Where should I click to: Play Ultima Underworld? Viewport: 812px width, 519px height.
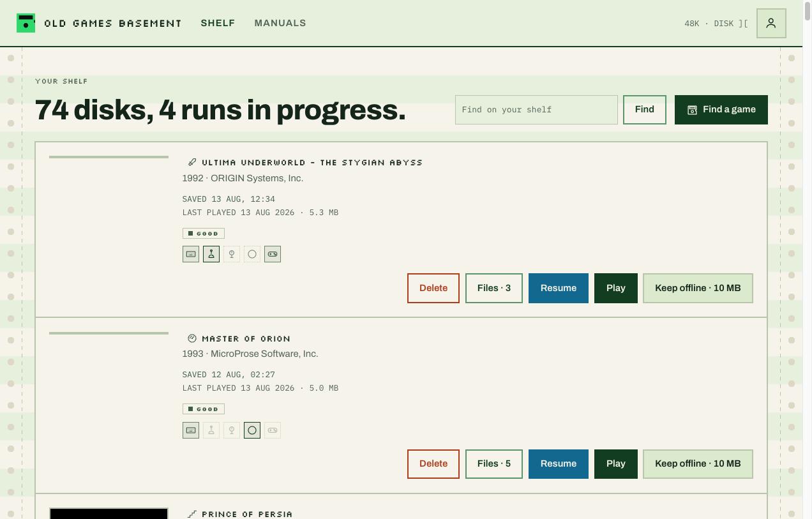[x=616, y=288]
